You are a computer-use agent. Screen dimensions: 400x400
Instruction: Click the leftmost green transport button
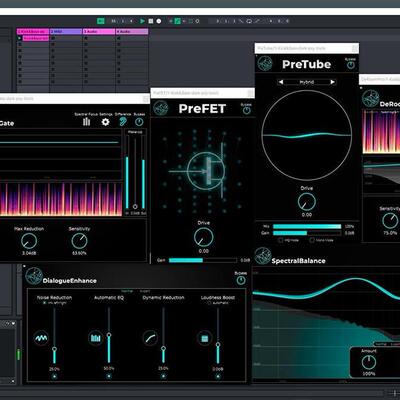[101, 21]
